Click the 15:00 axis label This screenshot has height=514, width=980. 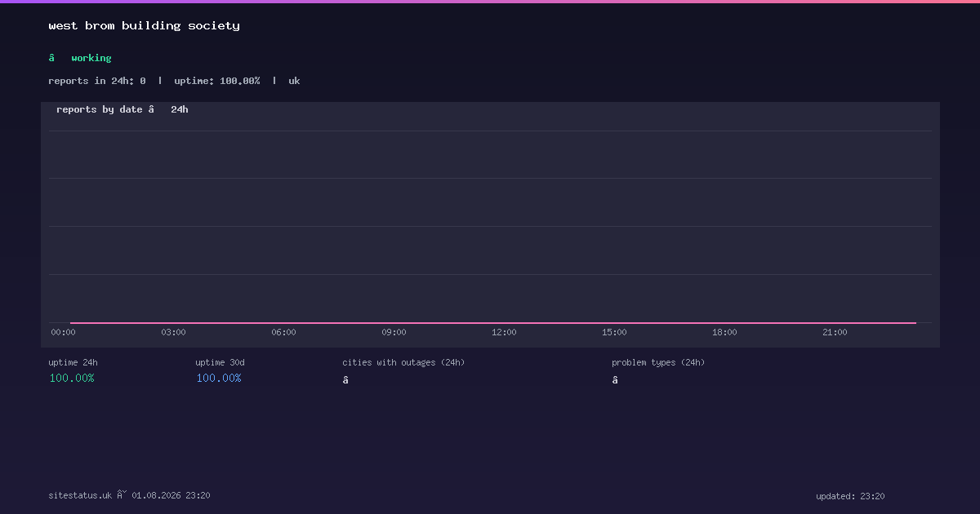(x=614, y=333)
